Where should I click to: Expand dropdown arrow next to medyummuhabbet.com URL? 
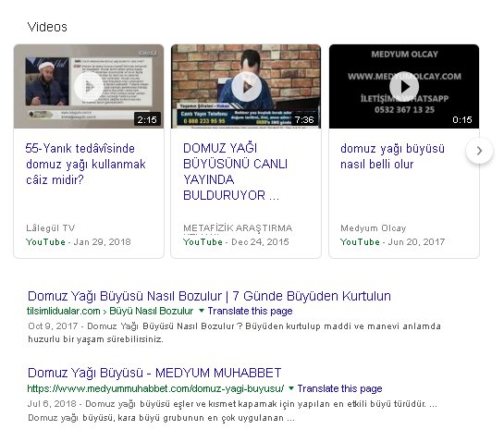(x=291, y=388)
